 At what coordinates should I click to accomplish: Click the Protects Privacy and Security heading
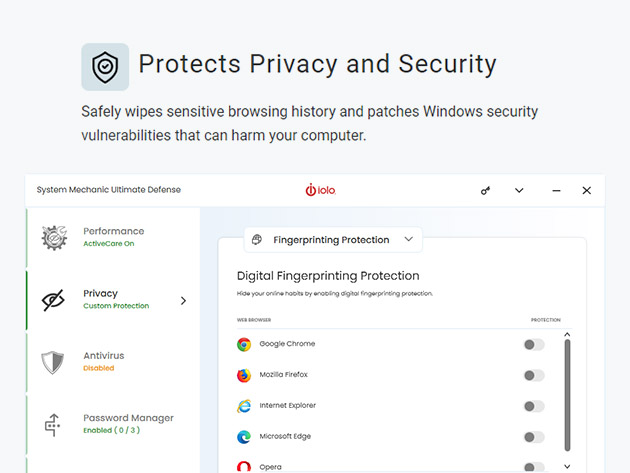317,64
